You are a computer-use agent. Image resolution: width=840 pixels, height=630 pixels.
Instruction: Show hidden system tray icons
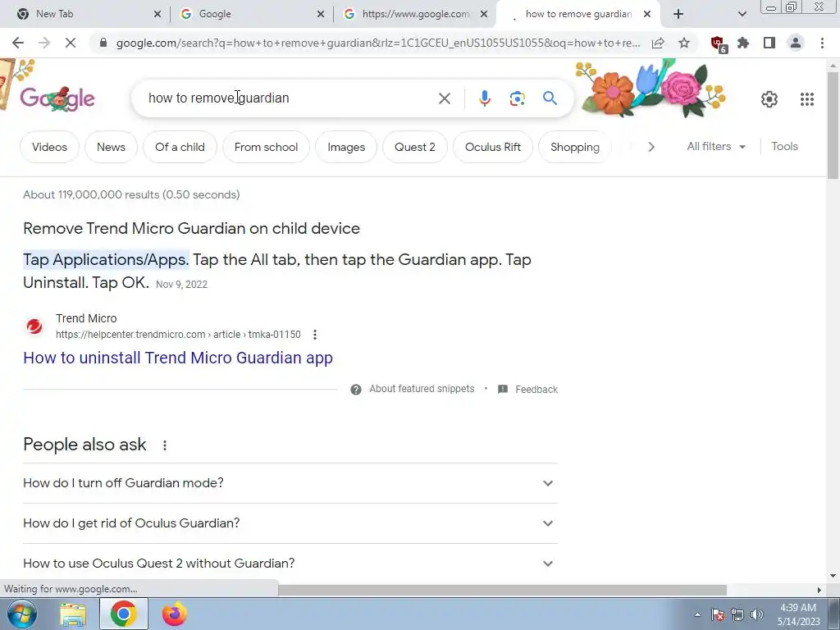(697, 614)
